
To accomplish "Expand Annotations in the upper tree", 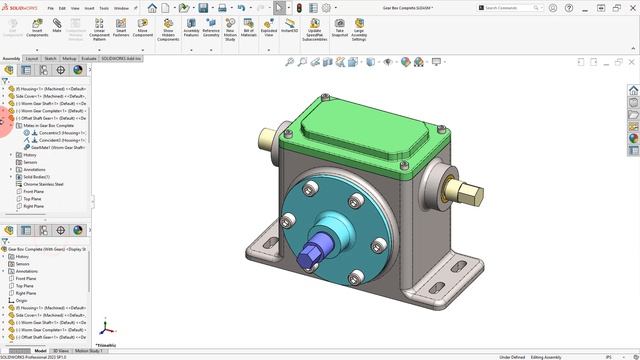I will 11,169.
